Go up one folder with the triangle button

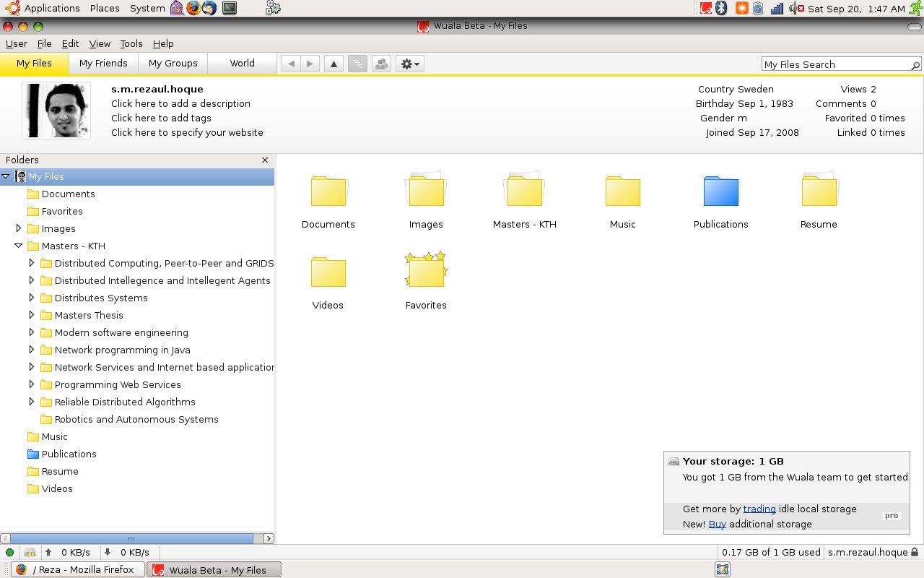(x=334, y=64)
